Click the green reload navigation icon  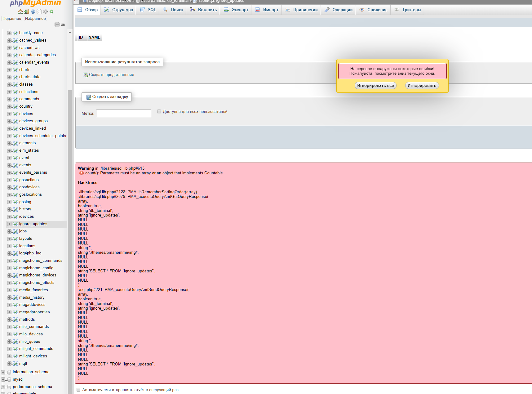51,12
